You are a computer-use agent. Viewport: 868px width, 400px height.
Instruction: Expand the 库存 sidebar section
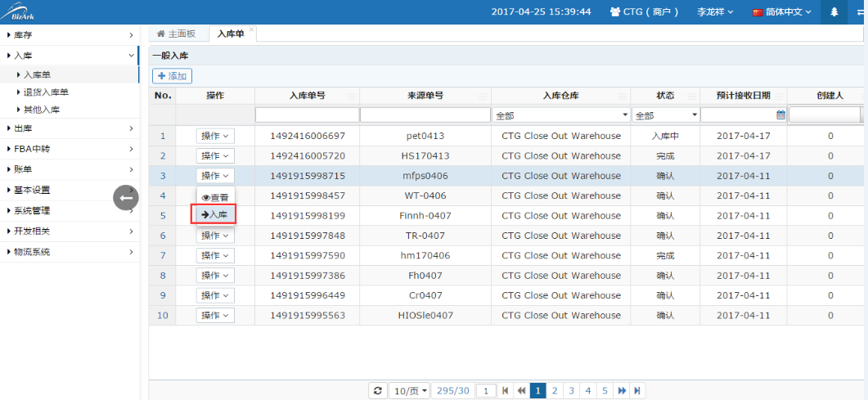[x=70, y=35]
